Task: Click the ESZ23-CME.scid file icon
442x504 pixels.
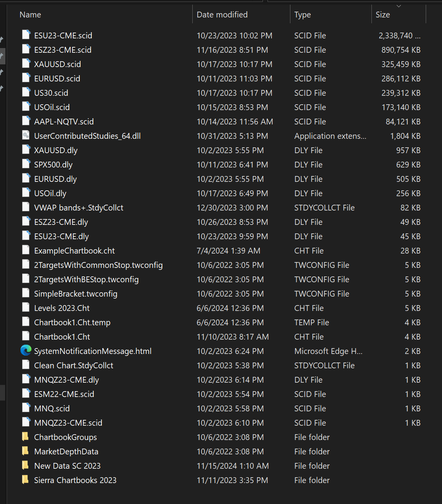Action: (26, 49)
